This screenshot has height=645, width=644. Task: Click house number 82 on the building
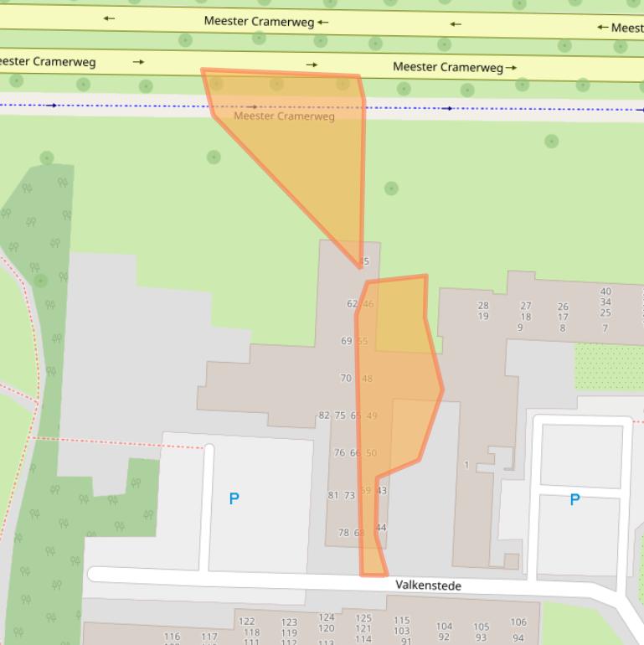(324, 415)
